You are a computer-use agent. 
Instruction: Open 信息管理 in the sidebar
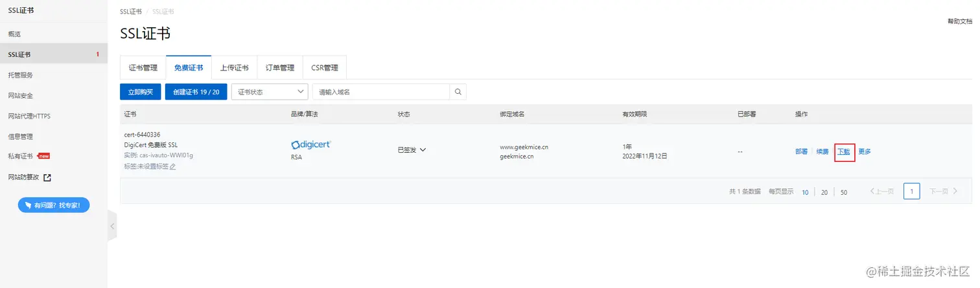[54, 137]
